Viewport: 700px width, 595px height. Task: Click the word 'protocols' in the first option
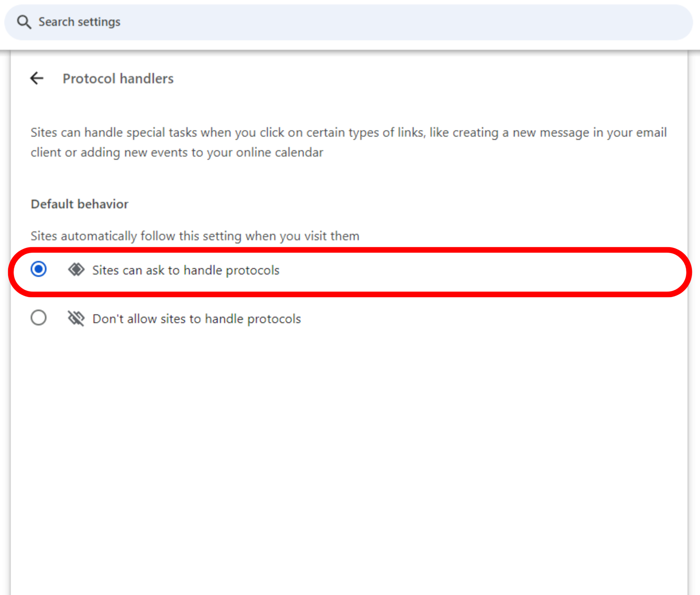[x=252, y=271]
